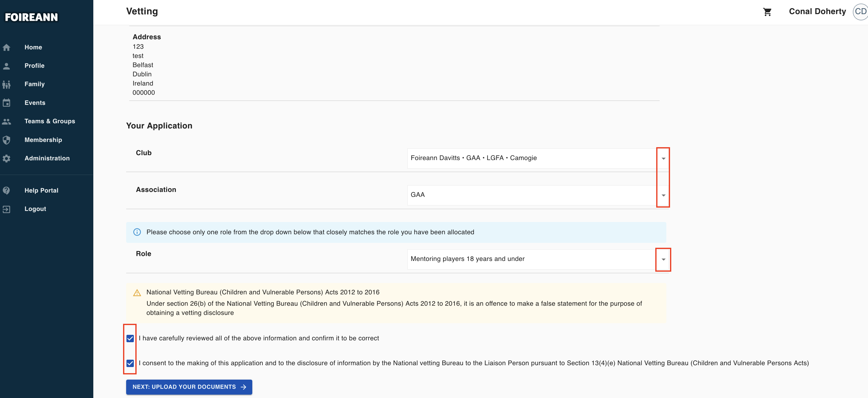868x398 pixels.
Task: Click the info icon beside the role notice
Action: (137, 232)
